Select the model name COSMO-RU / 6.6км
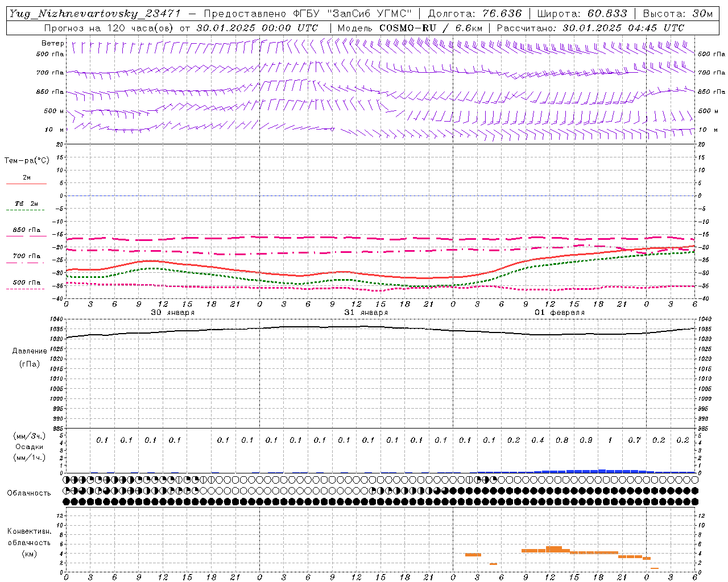The image size is (728, 582). tap(431, 27)
